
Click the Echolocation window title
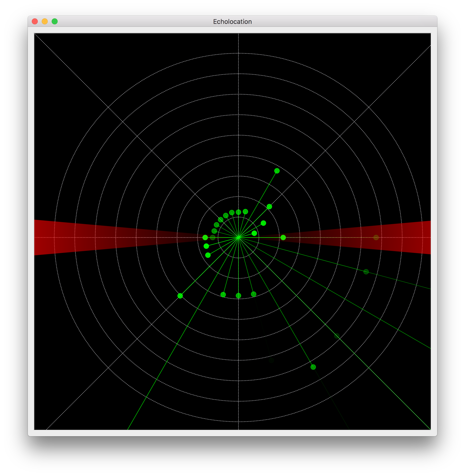pos(232,22)
